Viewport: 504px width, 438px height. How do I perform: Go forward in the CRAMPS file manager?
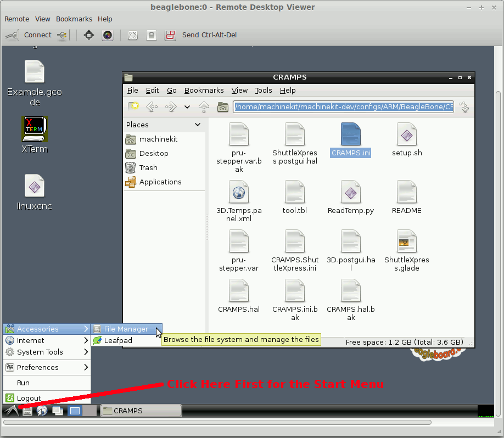pos(171,106)
